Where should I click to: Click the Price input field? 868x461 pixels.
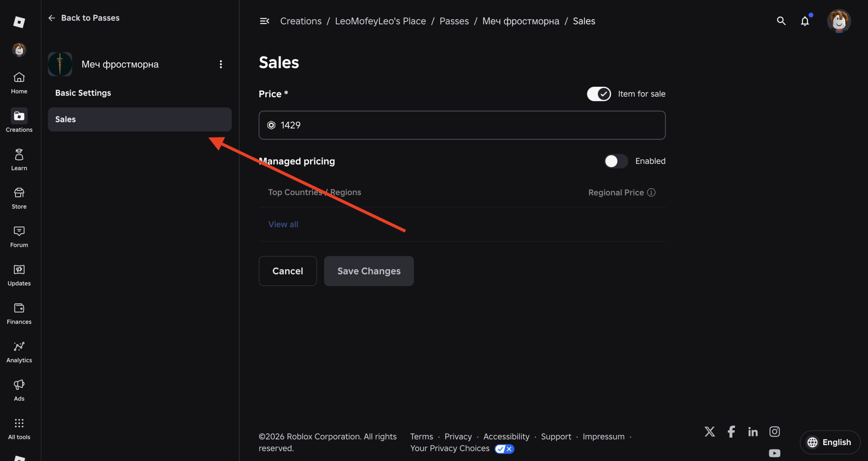[462, 125]
